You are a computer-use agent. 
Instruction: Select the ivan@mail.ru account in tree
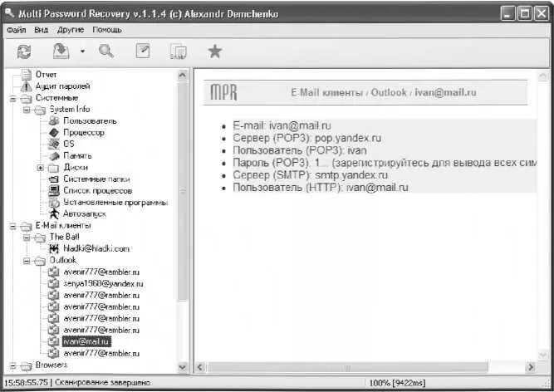point(86,342)
